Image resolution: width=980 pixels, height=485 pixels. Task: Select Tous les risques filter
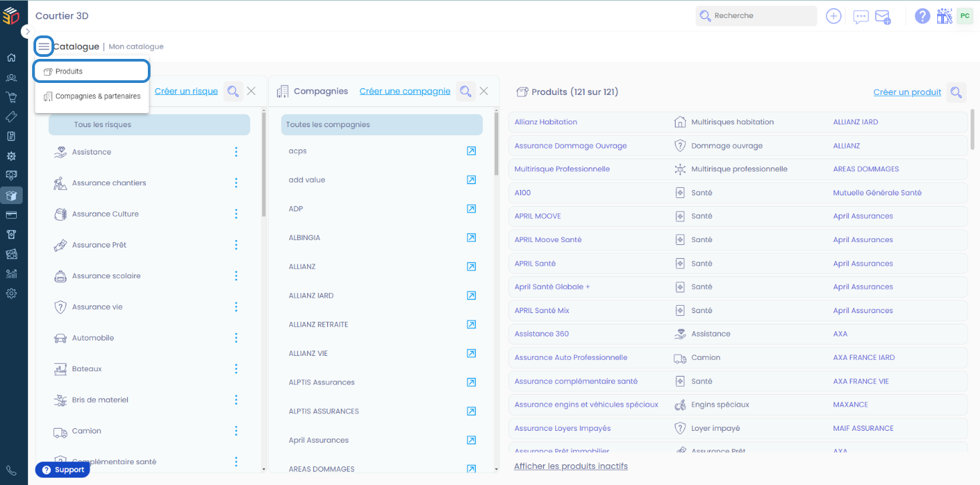pyautogui.click(x=149, y=124)
